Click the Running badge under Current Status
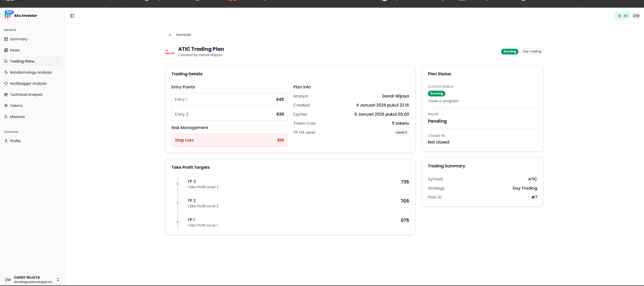 (437, 93)
